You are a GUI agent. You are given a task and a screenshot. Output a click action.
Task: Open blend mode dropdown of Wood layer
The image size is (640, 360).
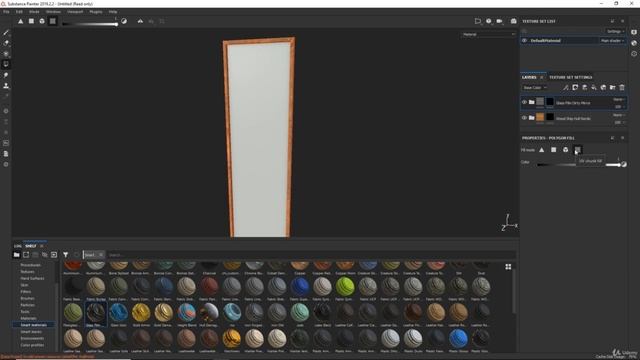618,115
